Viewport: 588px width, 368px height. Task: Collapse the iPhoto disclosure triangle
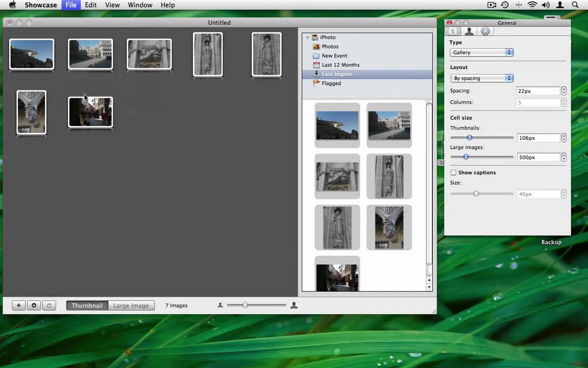click(307, 37)
